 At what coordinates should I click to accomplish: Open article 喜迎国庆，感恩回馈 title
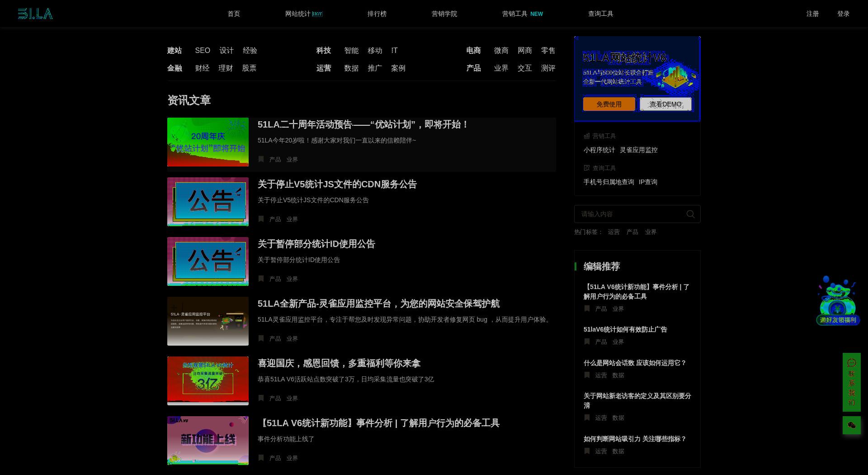tap(339, 363)
